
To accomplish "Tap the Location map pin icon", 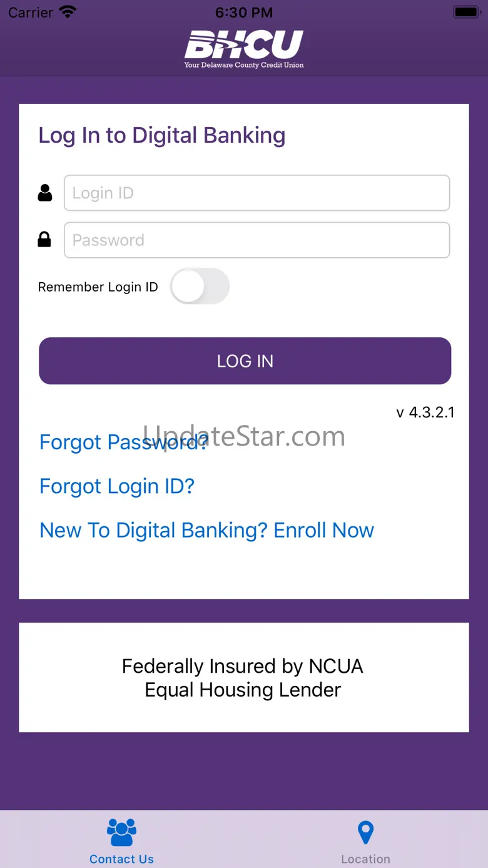I will [x=365, y=833].
